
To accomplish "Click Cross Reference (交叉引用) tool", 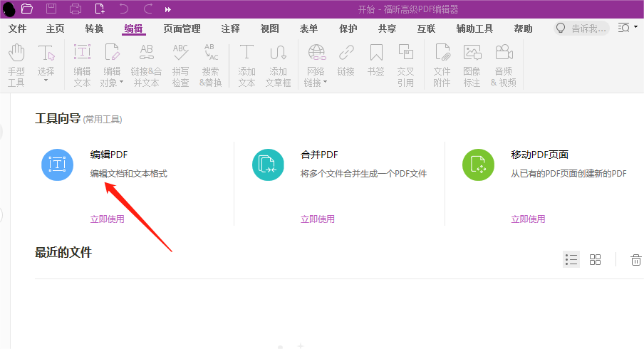I will pyautogui.click(x=406, y=66).
